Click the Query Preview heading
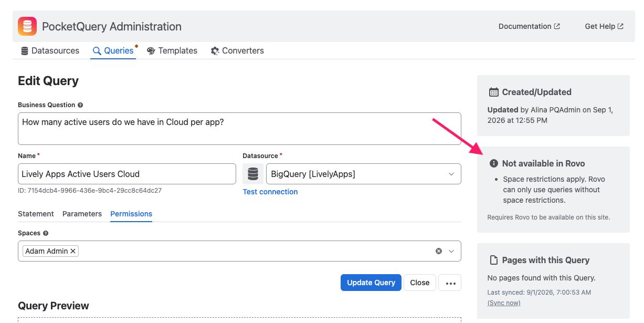 [x=54, y=306]
